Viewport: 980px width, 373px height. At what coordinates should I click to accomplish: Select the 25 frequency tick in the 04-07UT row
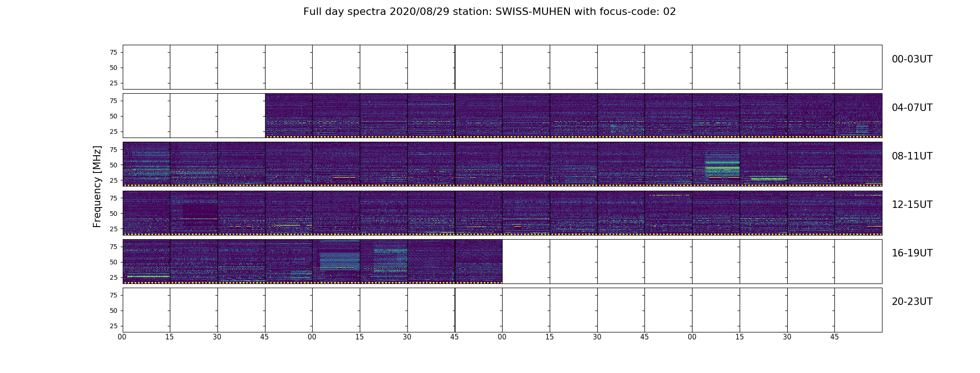coord(113,131)
